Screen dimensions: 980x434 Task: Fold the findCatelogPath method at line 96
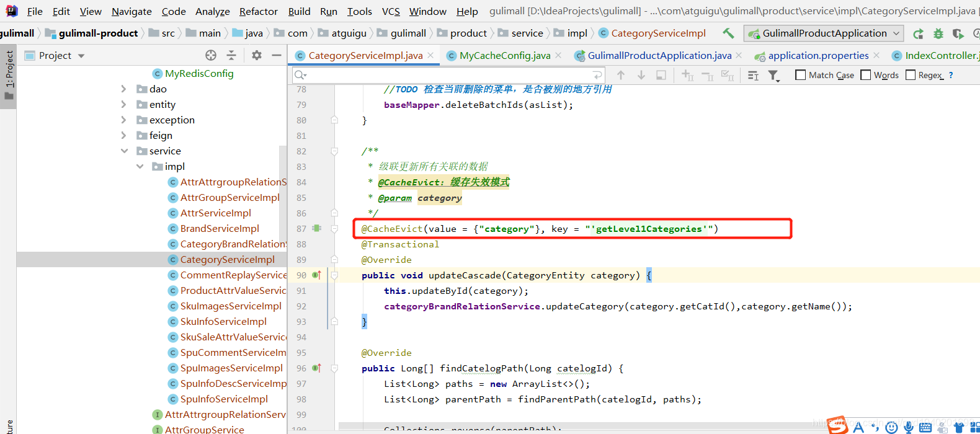point(334,368)
